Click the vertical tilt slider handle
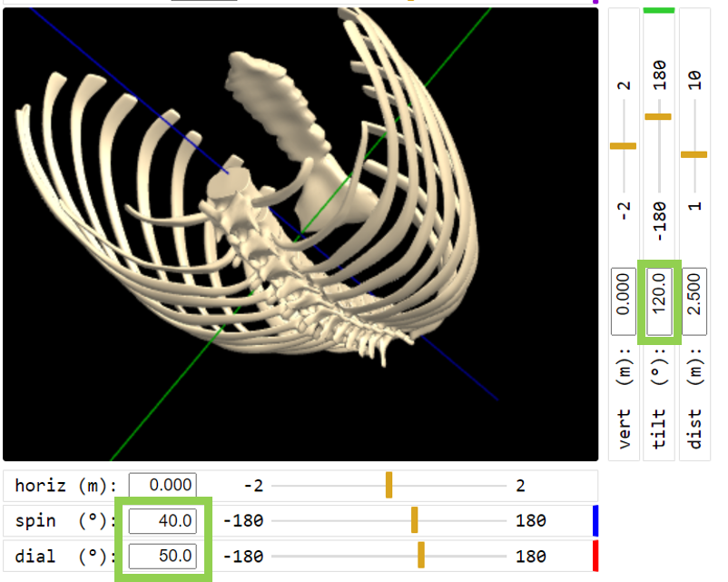The width and height of the screenshot is (728, 582). [x=658, y=116]
